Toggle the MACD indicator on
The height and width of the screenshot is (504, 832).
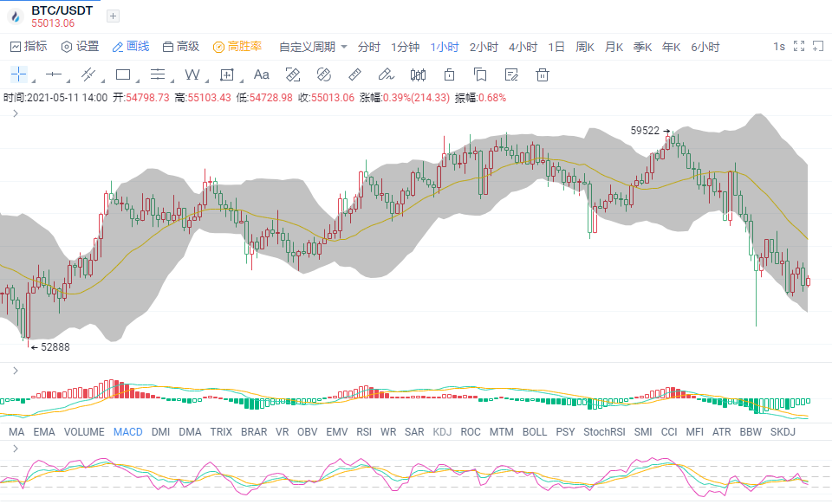click(128, 432)
